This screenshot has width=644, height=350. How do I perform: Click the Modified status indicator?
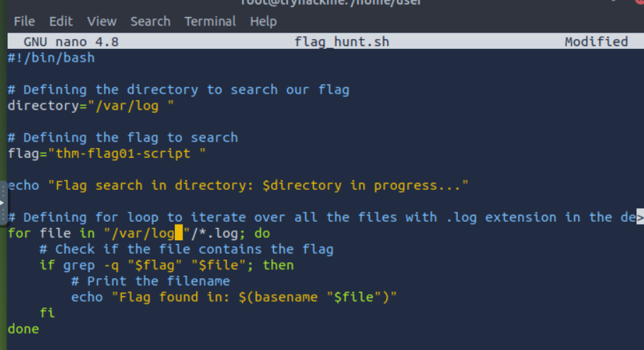tap(596, 42)
